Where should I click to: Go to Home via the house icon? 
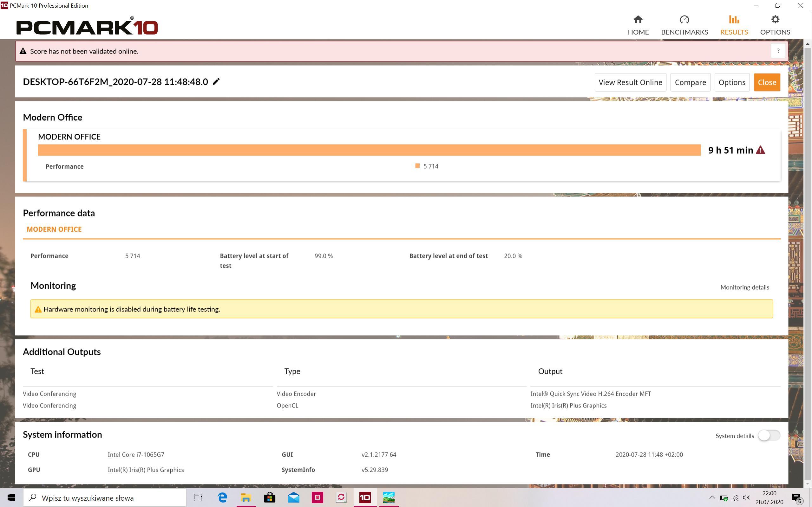(x=638, y=19)
